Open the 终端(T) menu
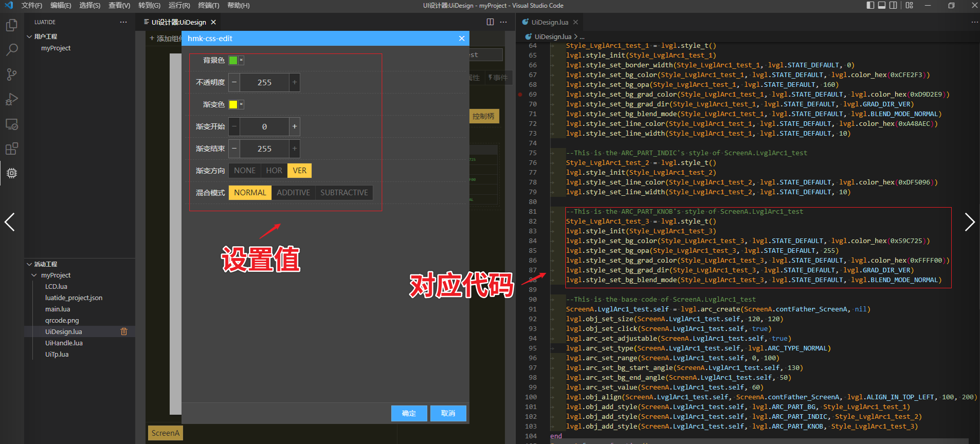Image resolution: width=980 pixels, height=444 pixels. pos(208,5)
